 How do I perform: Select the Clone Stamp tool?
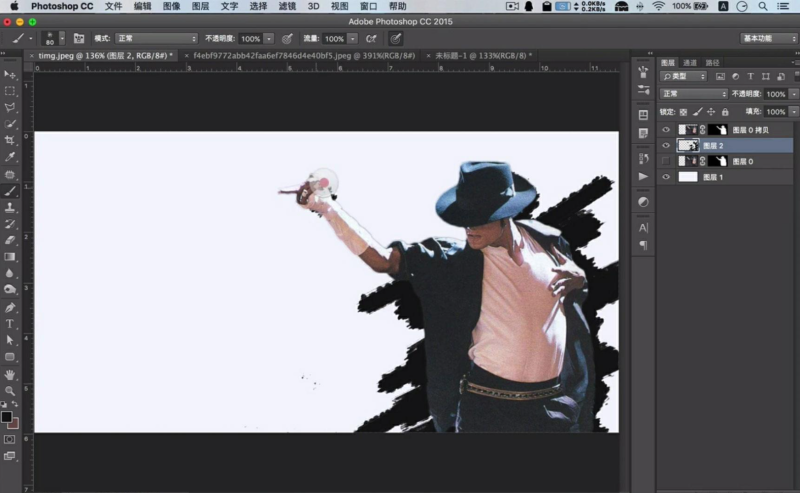(10, 207)
